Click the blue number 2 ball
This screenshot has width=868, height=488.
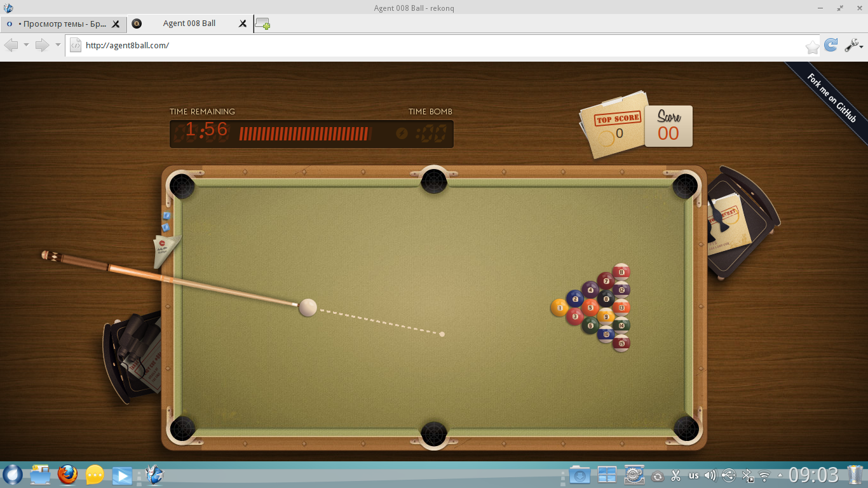575,299
